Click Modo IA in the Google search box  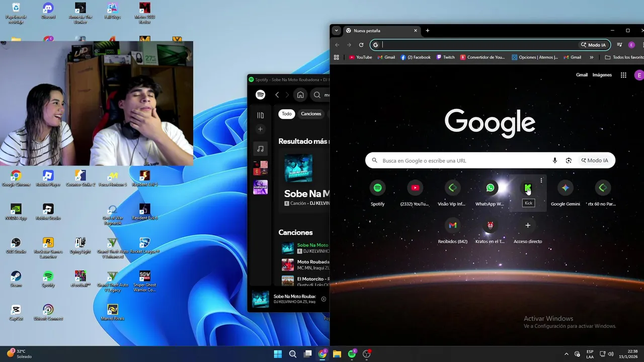[594, 160]
